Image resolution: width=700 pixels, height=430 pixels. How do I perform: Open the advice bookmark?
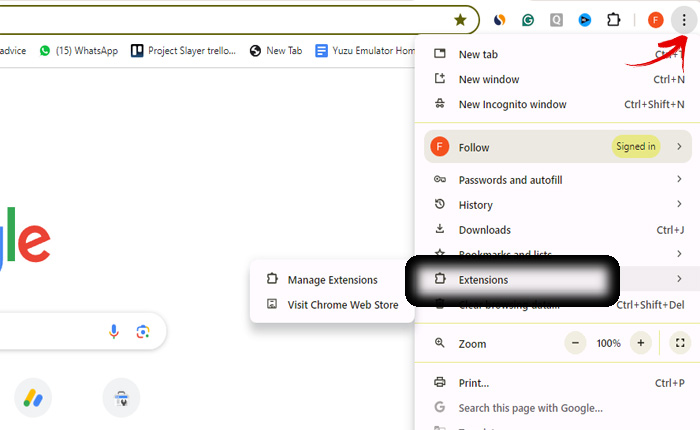click(13, 50)
